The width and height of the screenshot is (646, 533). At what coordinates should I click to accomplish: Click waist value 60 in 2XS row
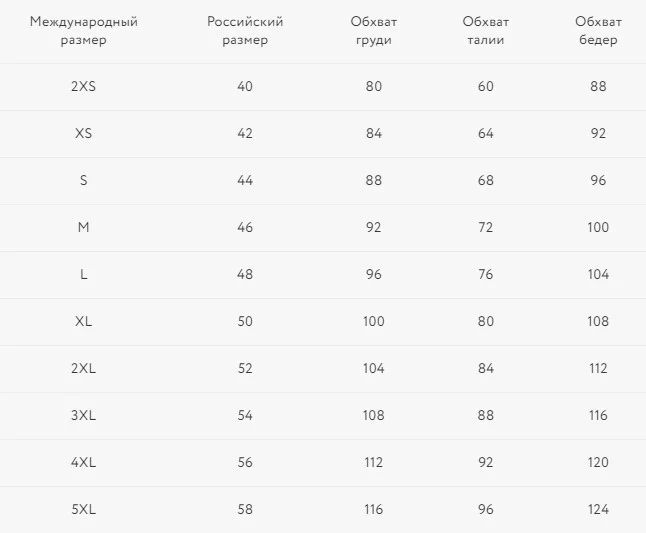486,86
